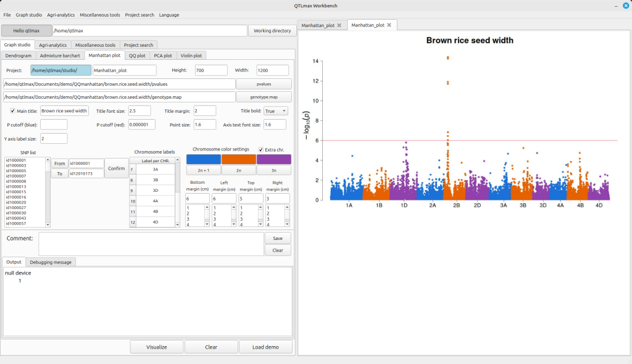
Task: Open the Title bold dropdown
Action: click(x=276, y=111)
